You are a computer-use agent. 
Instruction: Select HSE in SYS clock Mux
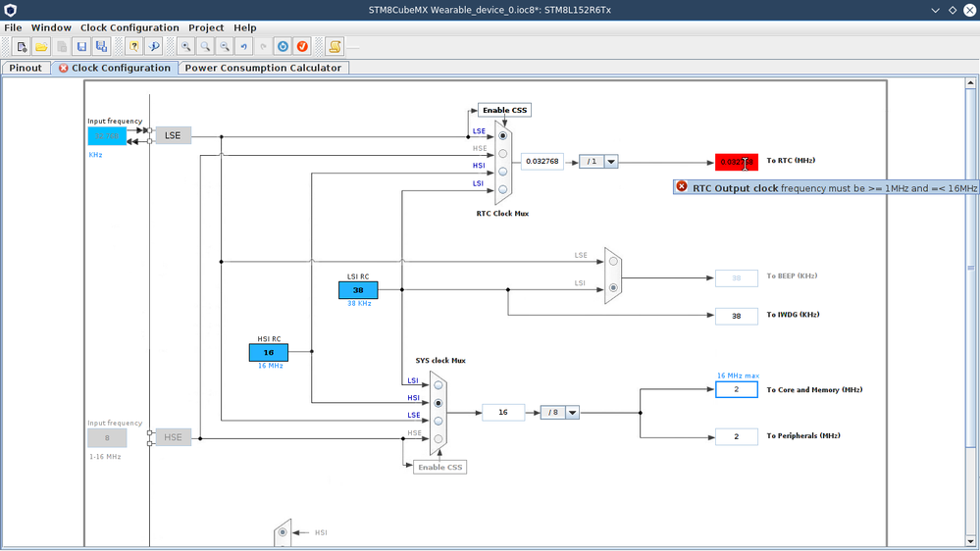point(438,438)
